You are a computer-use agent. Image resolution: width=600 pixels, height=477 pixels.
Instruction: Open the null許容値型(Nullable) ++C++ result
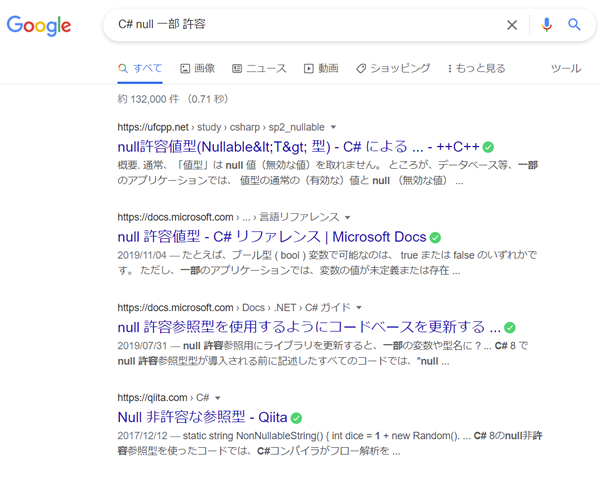coord(298,147)
